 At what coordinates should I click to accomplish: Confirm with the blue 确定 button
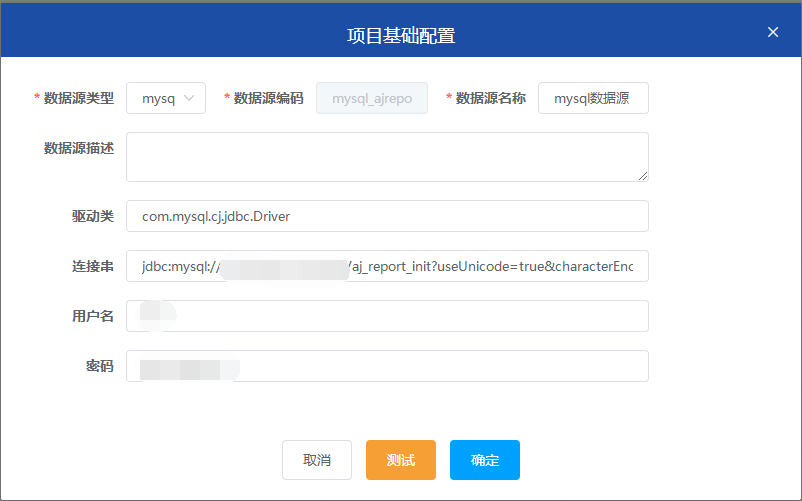[485, 460]
